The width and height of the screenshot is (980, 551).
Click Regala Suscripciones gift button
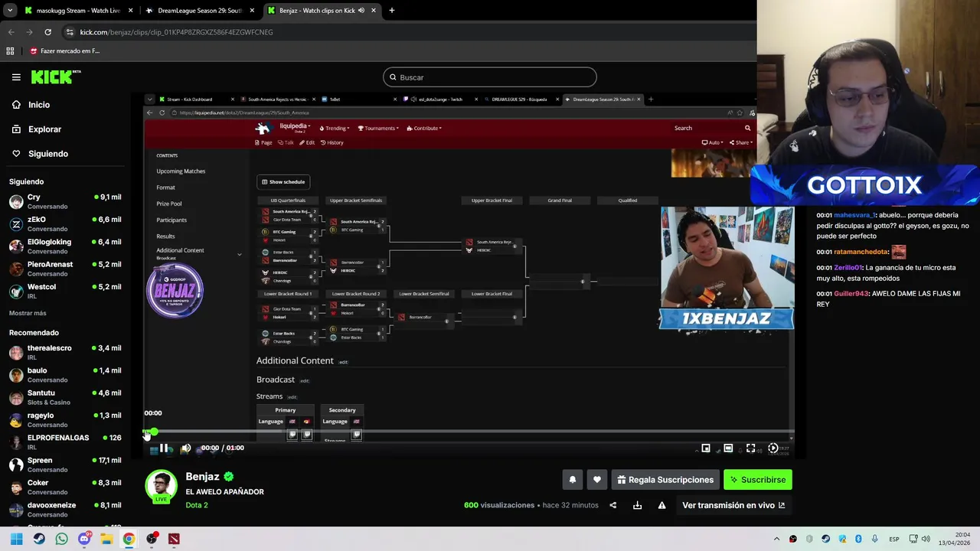click(665, 480)
